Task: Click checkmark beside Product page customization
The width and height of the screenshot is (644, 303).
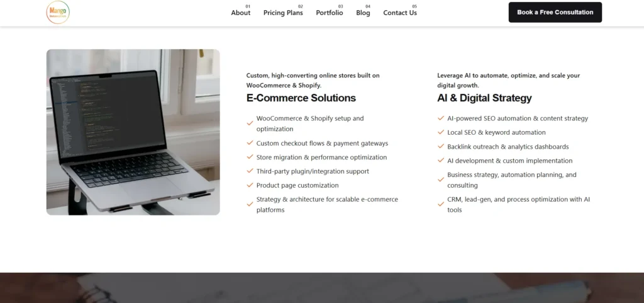Action: click(x=250, y=185)
